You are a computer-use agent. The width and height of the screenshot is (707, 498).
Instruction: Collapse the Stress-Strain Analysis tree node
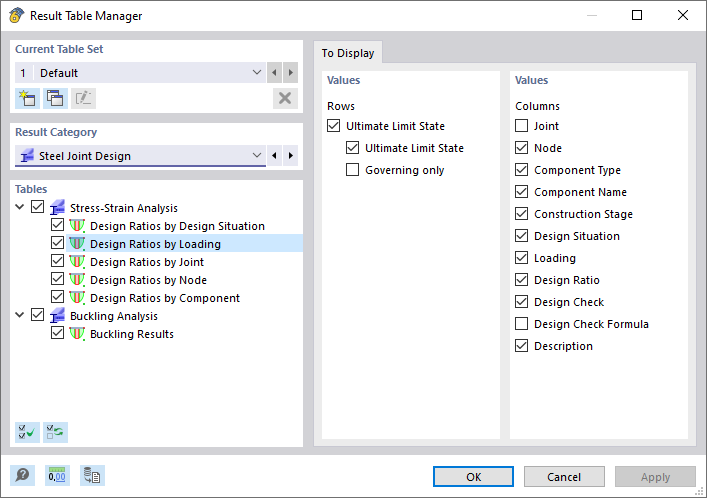[21, 208]
